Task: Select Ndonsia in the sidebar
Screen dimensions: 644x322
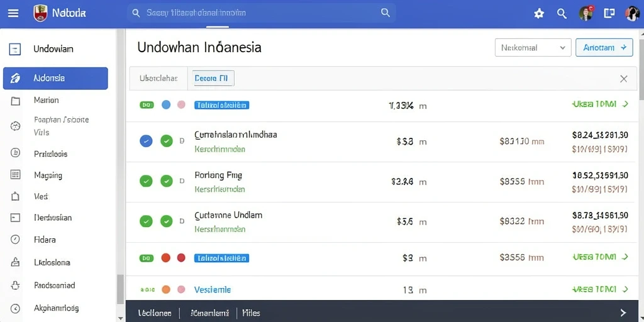Action: 55,78
